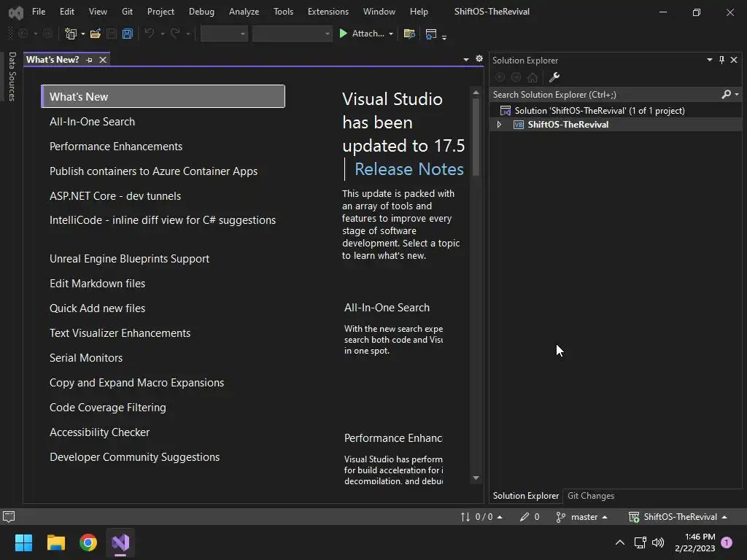Open the clock and date tray area

click(x=695, y=542)
